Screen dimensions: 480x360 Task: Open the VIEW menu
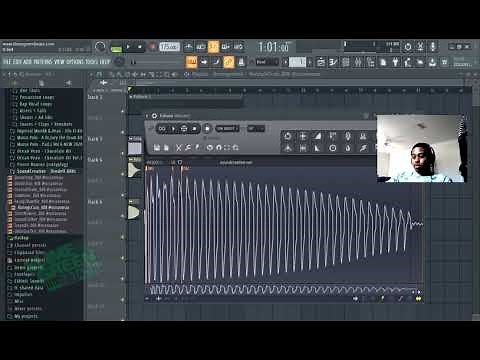(58, 62)
